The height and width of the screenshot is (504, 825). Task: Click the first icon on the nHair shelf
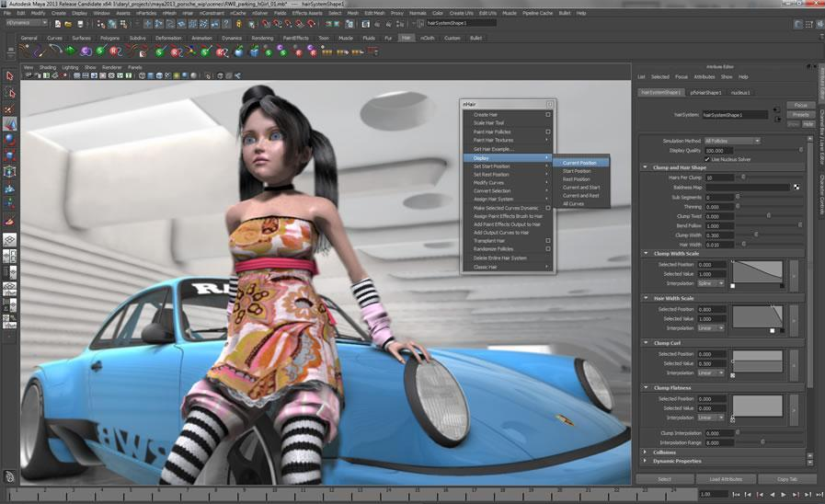click(25, 52)
